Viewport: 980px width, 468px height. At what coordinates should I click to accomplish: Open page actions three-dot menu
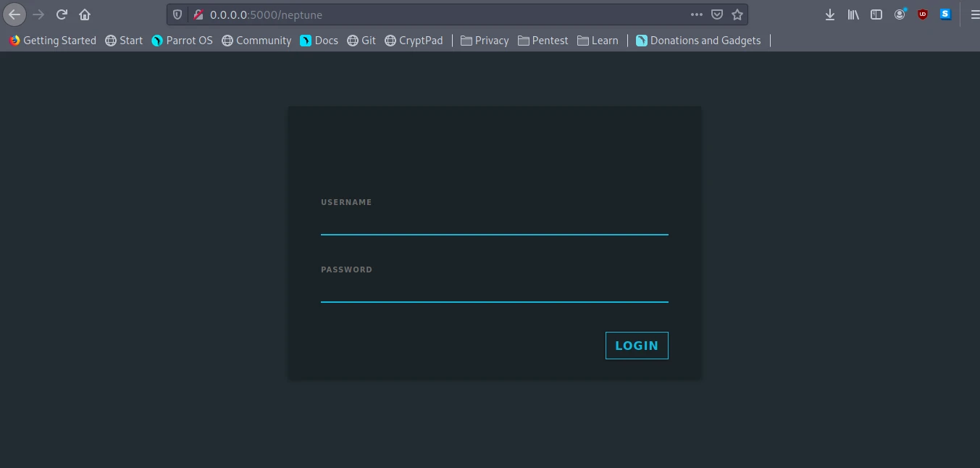tap(696, 14)
